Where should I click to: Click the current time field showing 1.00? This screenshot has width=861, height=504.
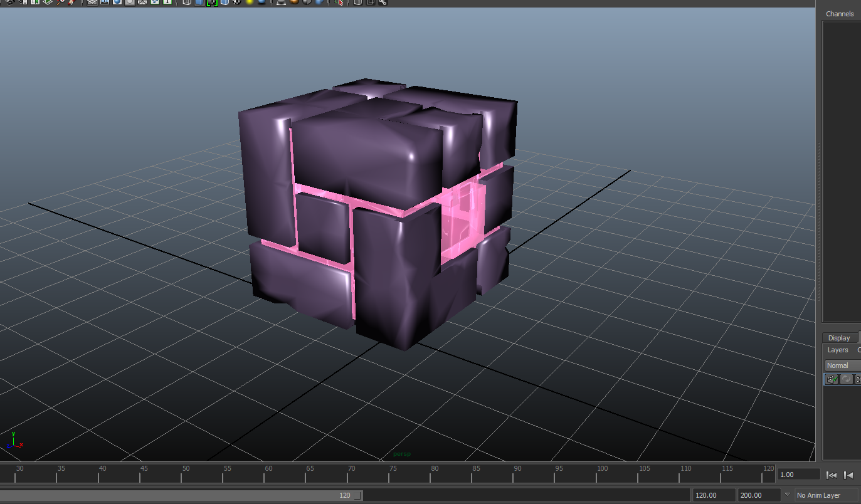tap(798, 475)
